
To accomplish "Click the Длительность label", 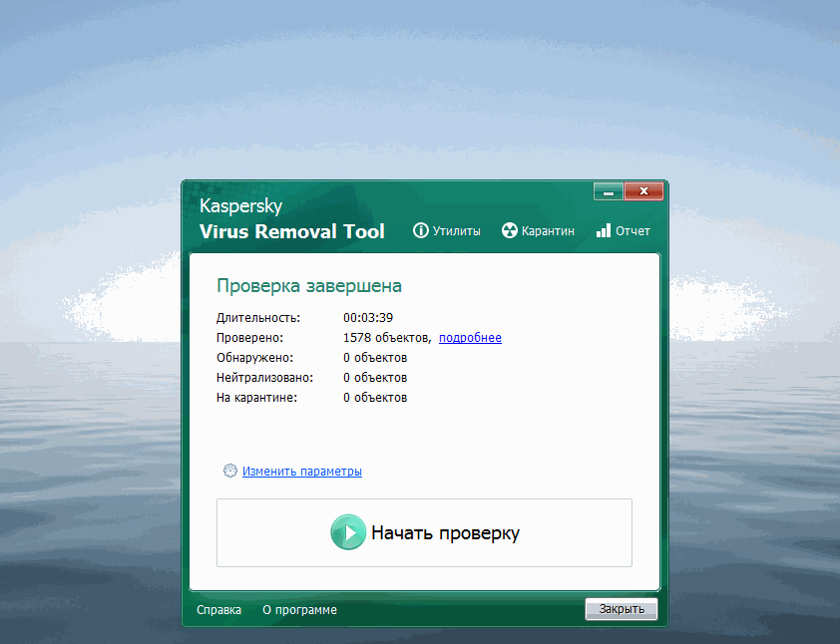I will [x=258, y=318].
